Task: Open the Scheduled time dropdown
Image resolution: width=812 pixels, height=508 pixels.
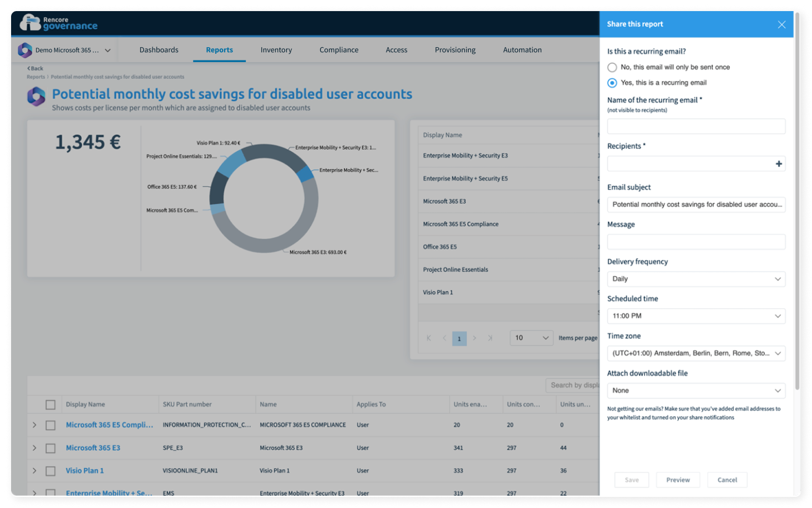Action: click(x=696, y=316)
